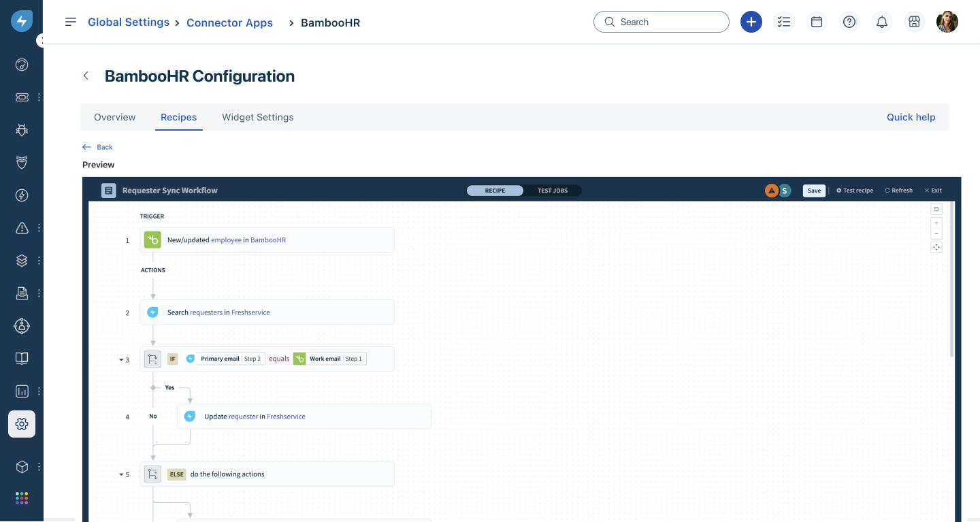Screen dimensions: 980x522
Task: Click the Test recipe button
Action: pos(855,191)
